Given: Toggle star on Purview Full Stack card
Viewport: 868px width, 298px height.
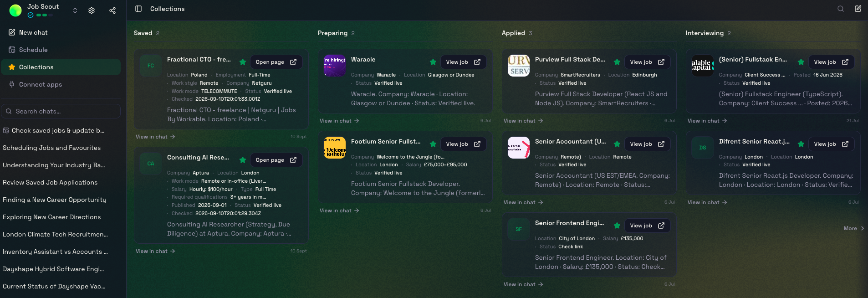Looking at the screenshot, I should pos(617,62).
